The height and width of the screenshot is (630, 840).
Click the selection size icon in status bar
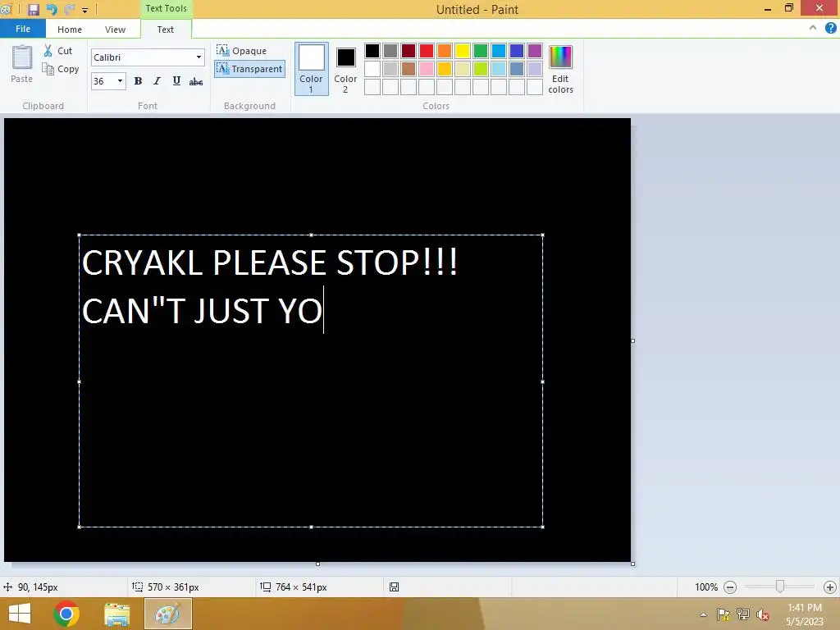137,587
